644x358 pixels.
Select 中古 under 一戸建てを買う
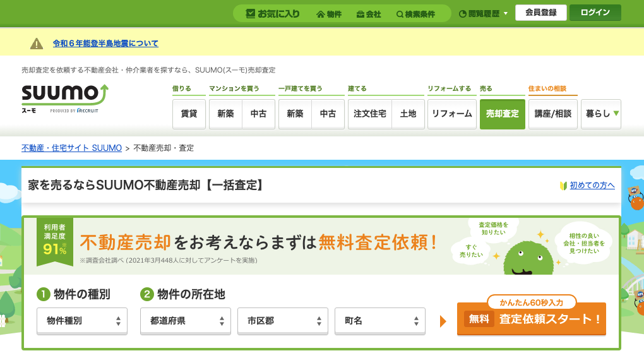[328, 114]
